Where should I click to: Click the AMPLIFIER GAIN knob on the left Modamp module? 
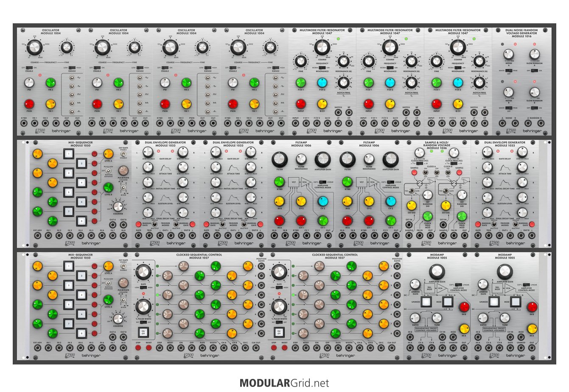click(437, 272)
